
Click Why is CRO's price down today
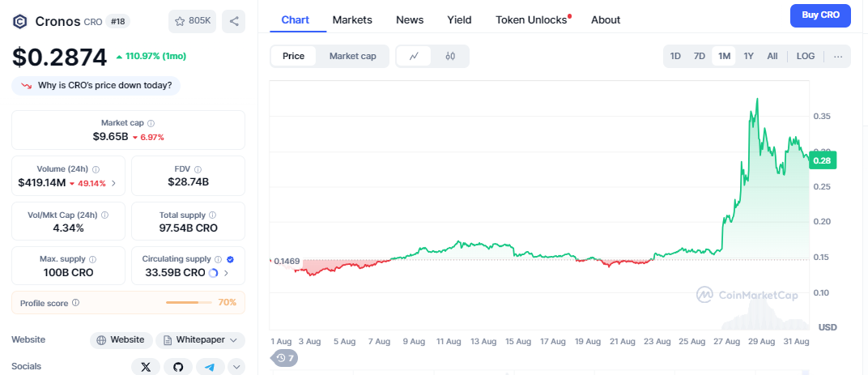coord(96,86)
